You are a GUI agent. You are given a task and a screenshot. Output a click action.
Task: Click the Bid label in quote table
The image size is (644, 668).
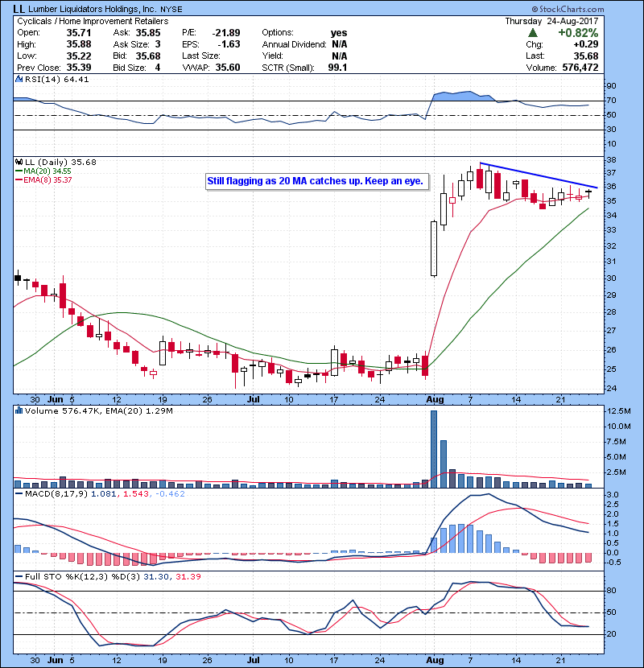click(120, 56)
